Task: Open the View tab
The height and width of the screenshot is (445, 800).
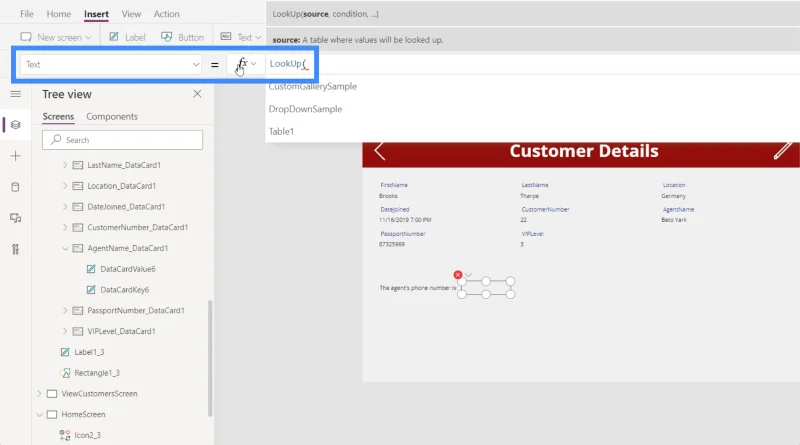Action: point(131,14)
